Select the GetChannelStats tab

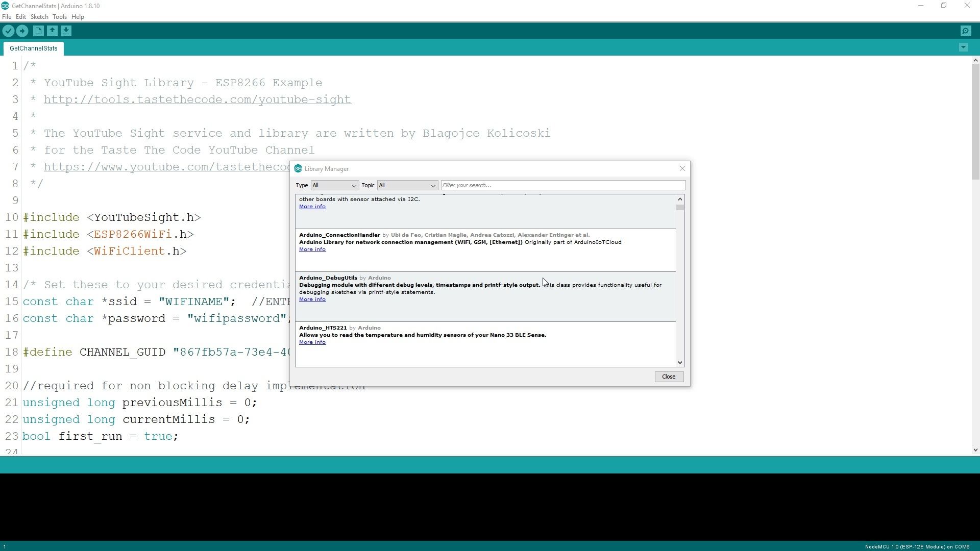click(34, 48)
